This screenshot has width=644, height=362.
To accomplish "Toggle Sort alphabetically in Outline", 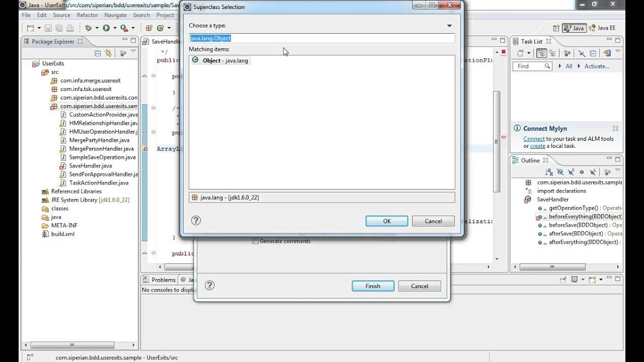I will coord(549,172).
